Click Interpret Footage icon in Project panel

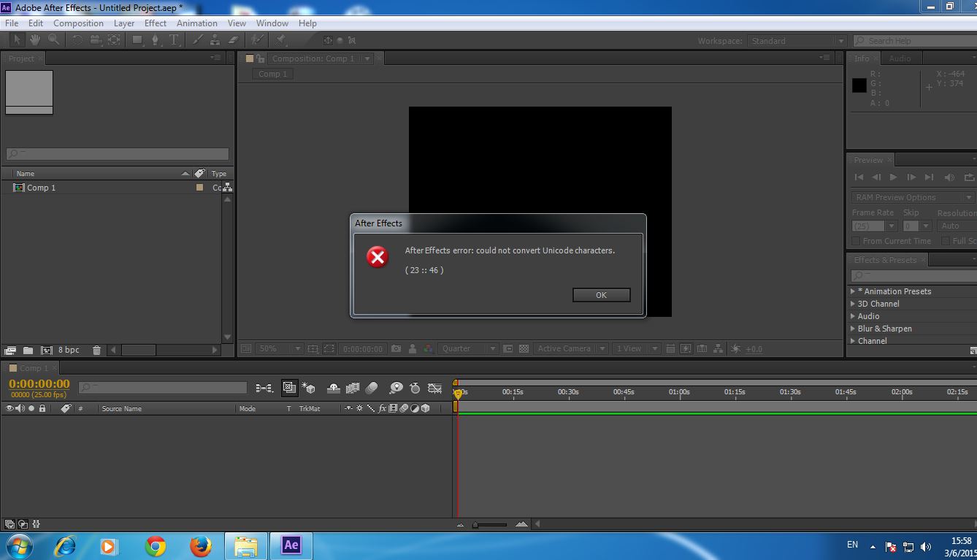tap(10, 350)
